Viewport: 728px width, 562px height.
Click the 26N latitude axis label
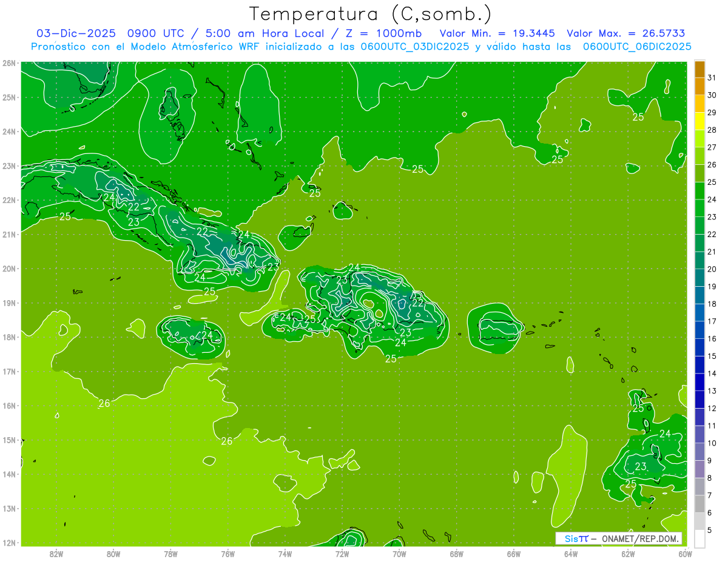(8, 62)
